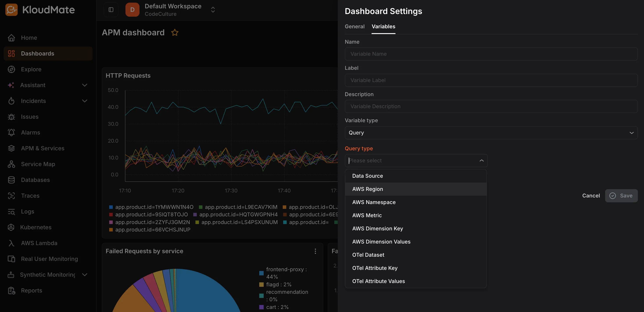Image resolution: width=644 pixels, height=312 pixels.
Task: Open the Variable type Query dropdown
Action: coord(491,133)
